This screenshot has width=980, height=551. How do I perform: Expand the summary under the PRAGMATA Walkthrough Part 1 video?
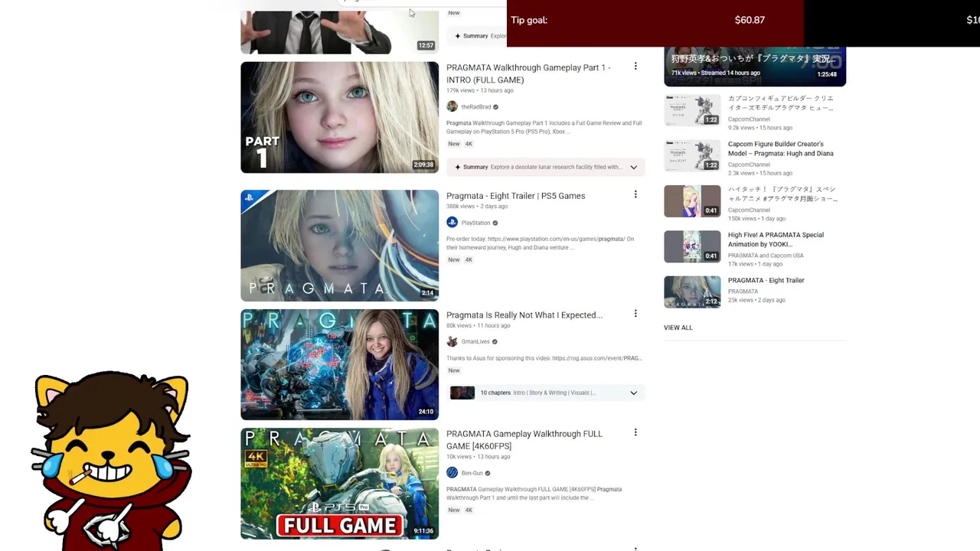pos(633,167)
